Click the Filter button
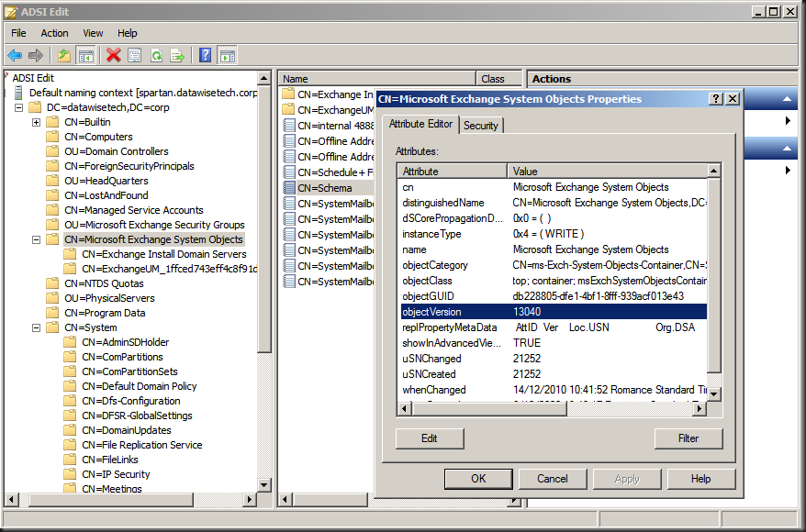This screenshot has height=532, width=806. pyautogui.click(x=688, y=438)
